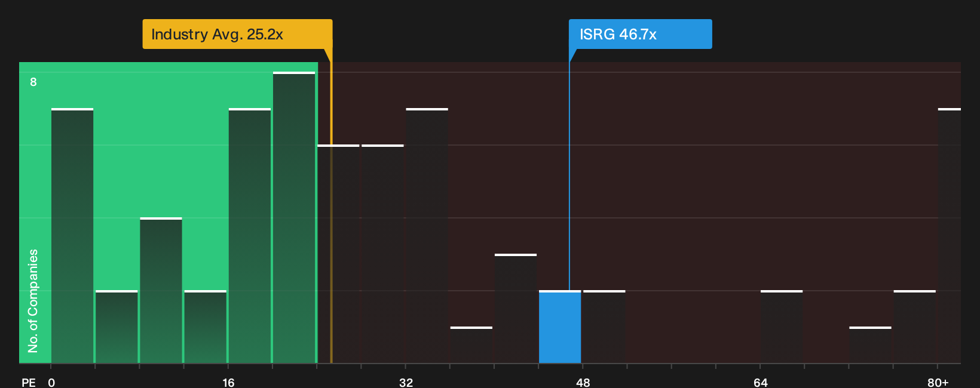Click the x-axis label 16
Screen dimensions: 980x388
(228, 383)
